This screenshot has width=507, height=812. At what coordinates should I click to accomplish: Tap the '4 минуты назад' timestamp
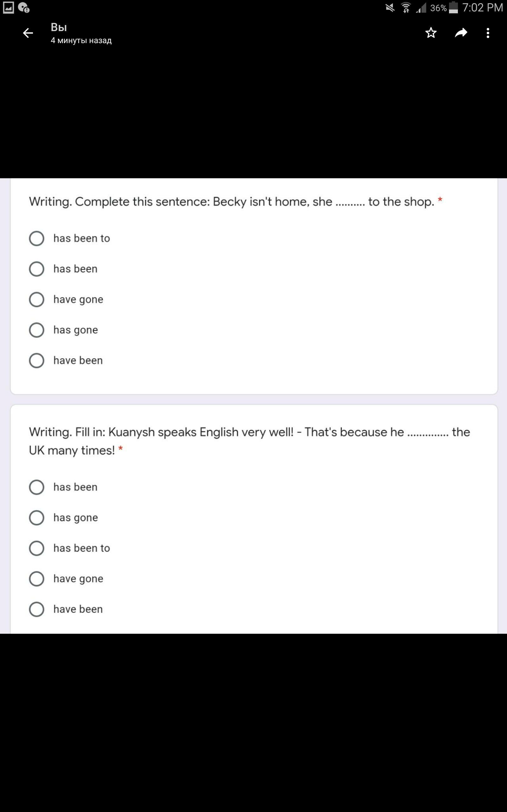(x=81, y=41)
